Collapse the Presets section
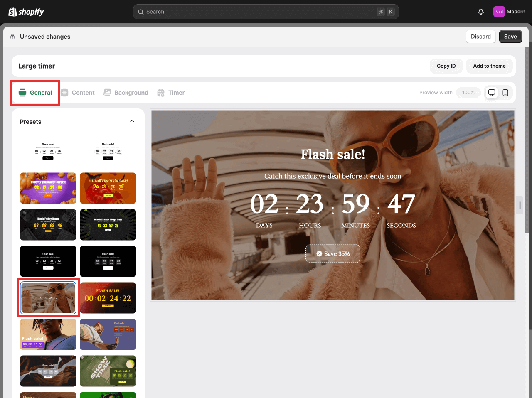 coord(132,121)
